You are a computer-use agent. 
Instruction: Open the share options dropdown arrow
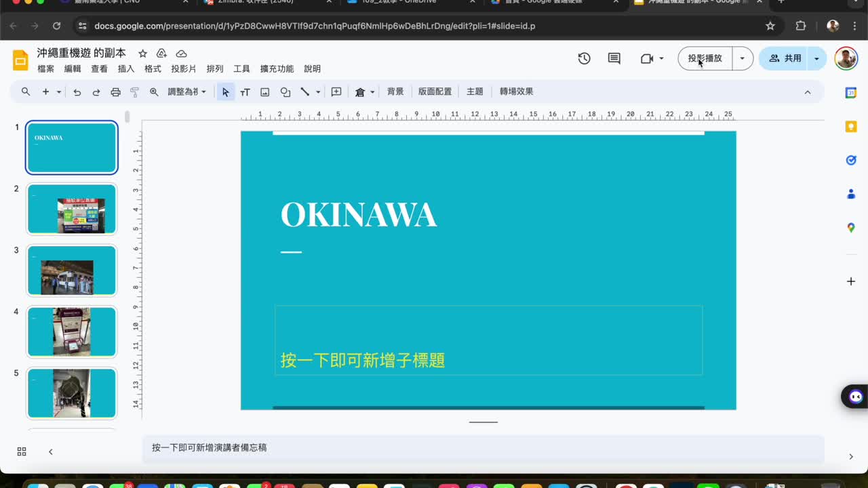click(x=816, y=58)
